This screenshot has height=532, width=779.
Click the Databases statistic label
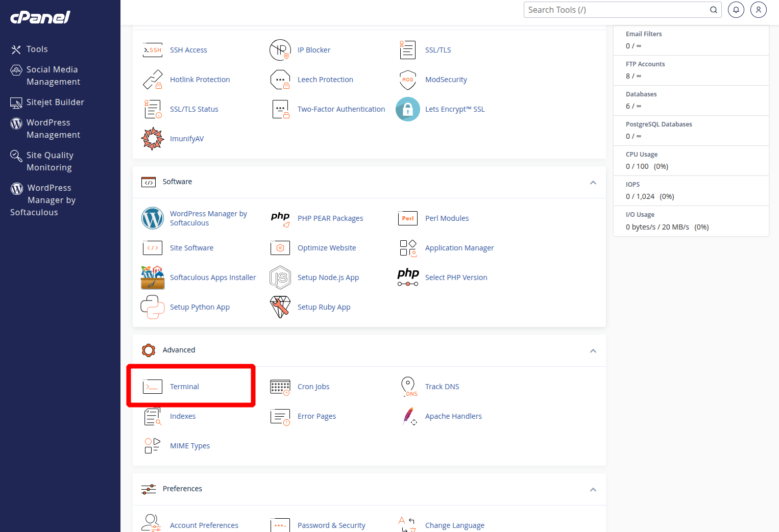click(x=641, y=94)
